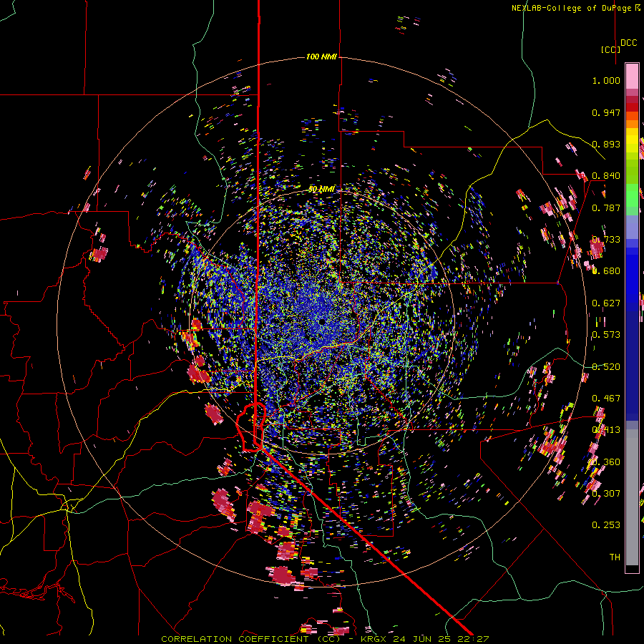Click the 0.787 color scale value
This screenshot has height=644, width=644.
point(606,208)
